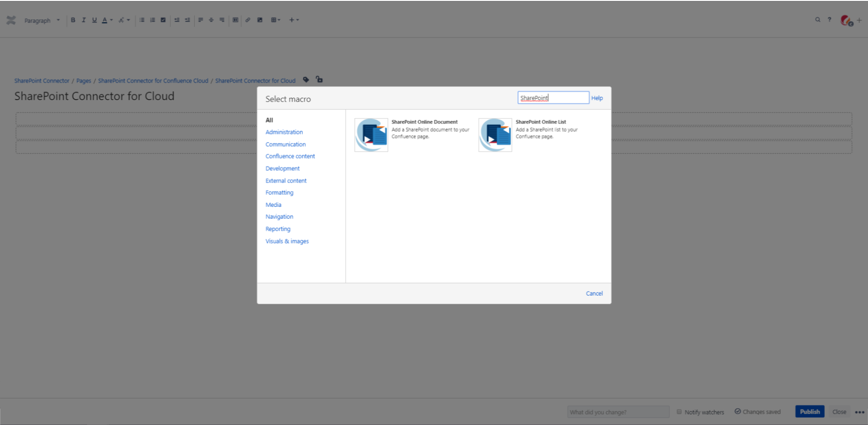This screenshot has height=425, width=868.
Task: Select the SharePoint Online List macro icon
Action: pos(495,135)
